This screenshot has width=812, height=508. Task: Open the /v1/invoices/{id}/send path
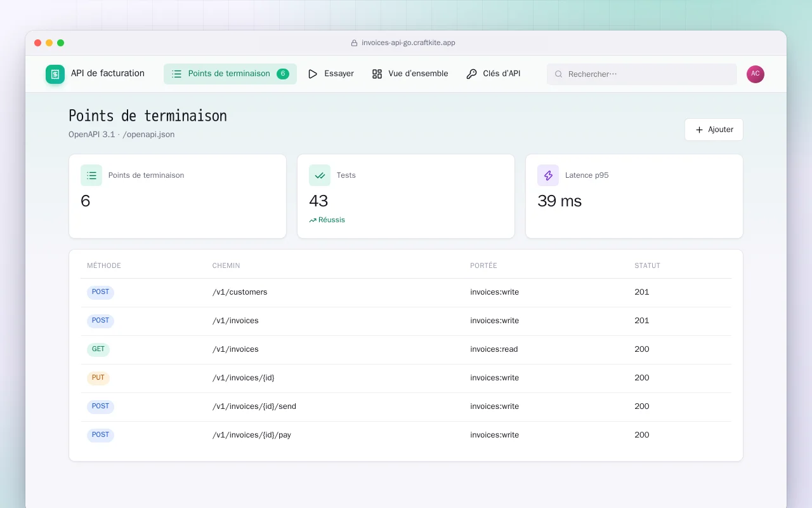[254, 406]
